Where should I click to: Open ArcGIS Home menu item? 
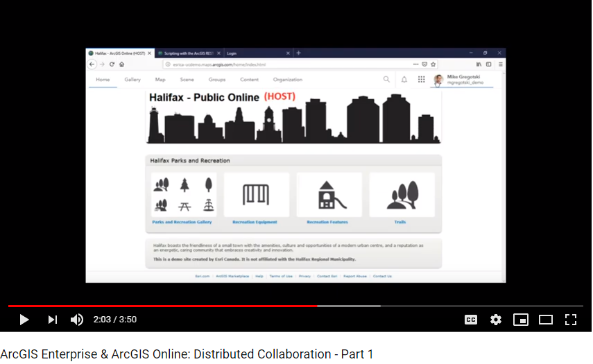pos(103,80)
